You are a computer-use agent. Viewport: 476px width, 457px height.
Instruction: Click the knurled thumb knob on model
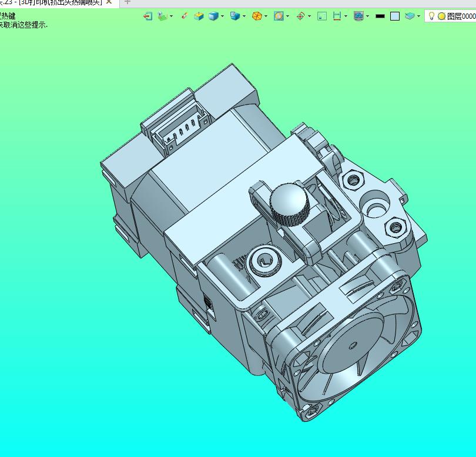point(289,204)
